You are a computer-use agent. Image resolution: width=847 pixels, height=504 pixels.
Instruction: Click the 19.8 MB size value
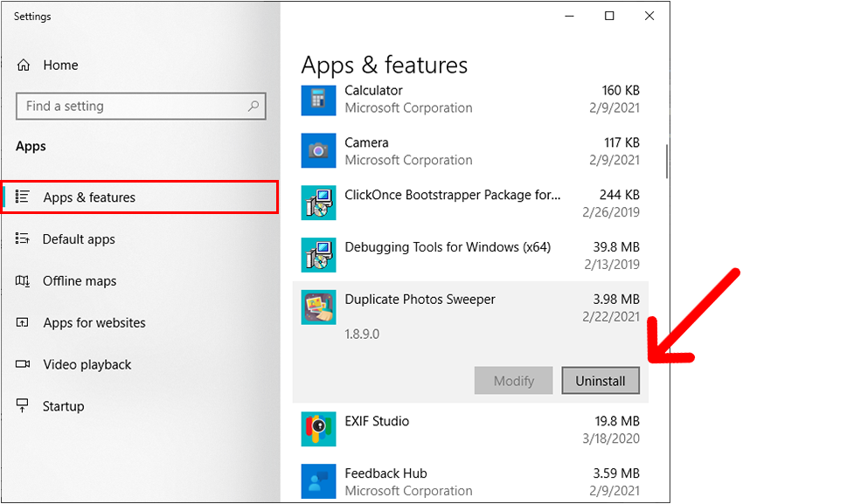pos(617,421)
